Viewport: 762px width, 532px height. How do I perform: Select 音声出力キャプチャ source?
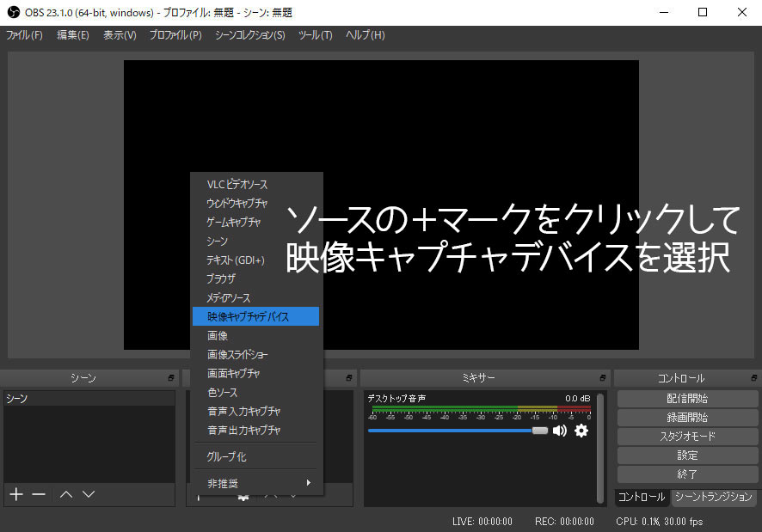[x=255, y=430]
